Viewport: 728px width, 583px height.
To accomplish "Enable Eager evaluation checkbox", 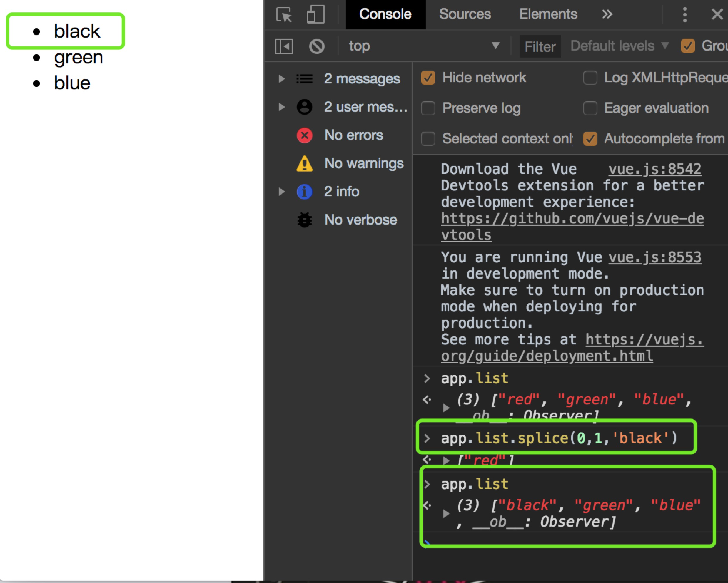I will (590, 108).
